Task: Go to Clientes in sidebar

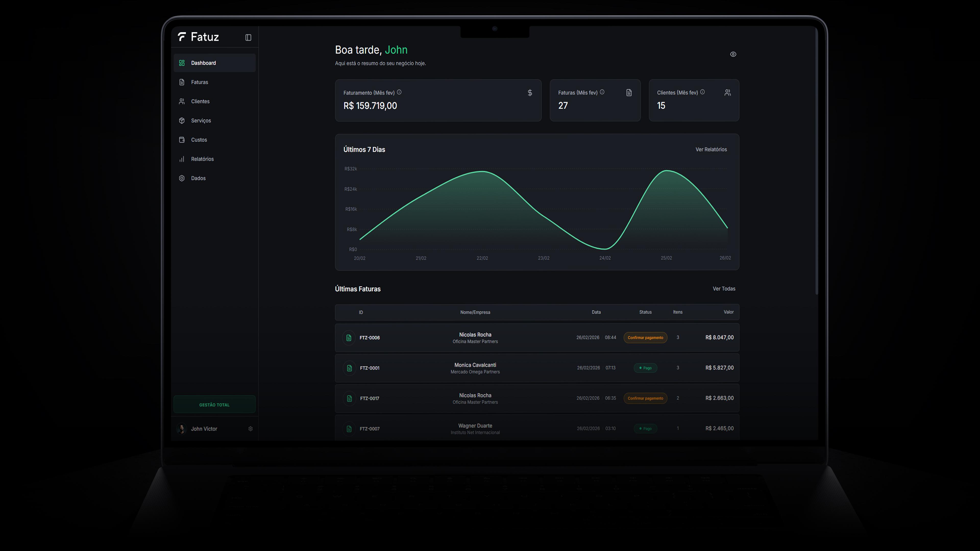Action: (x=200, y=102)
